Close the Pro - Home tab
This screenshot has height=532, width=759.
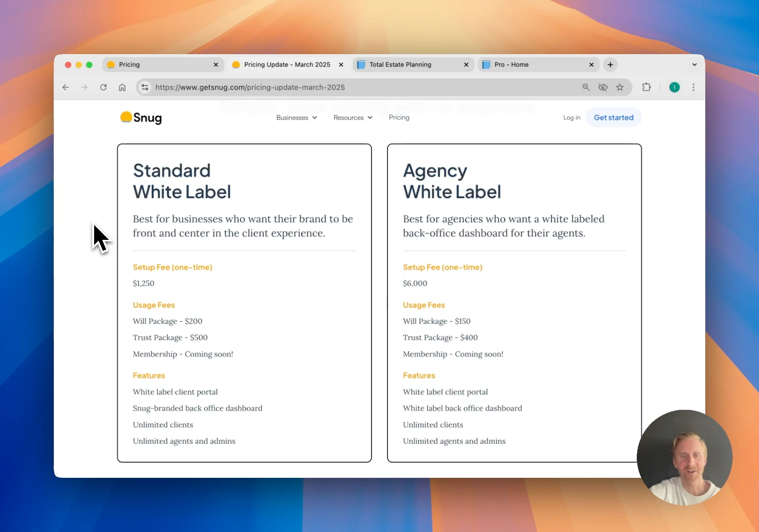pyautogui.click(x=591, y=65)
